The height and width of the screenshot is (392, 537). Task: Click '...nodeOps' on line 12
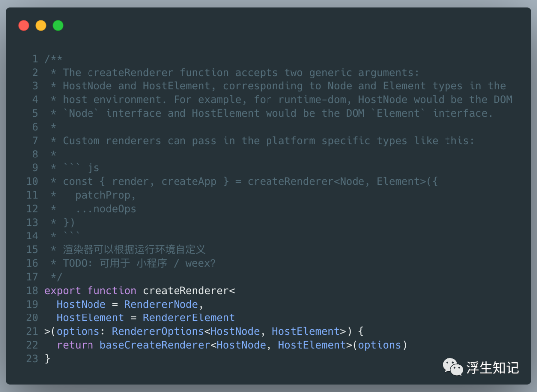[x=105, y=209]
